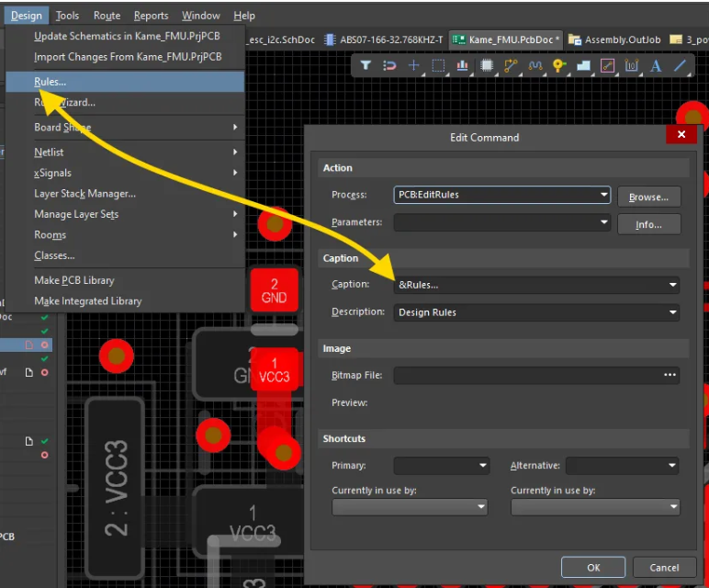This screenshot has width=709, height=588.
Task: Expand the Manage Layer Sets submenu
Action: point(125,214)
